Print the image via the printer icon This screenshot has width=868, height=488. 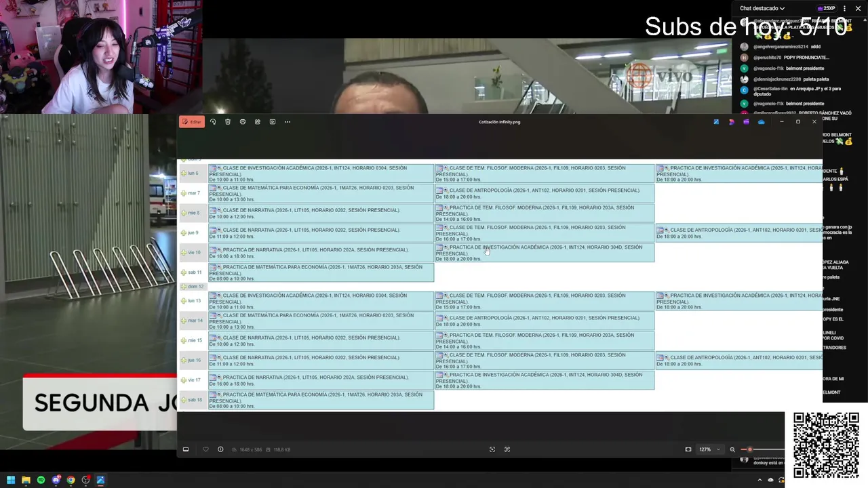[x=243, y=122]
